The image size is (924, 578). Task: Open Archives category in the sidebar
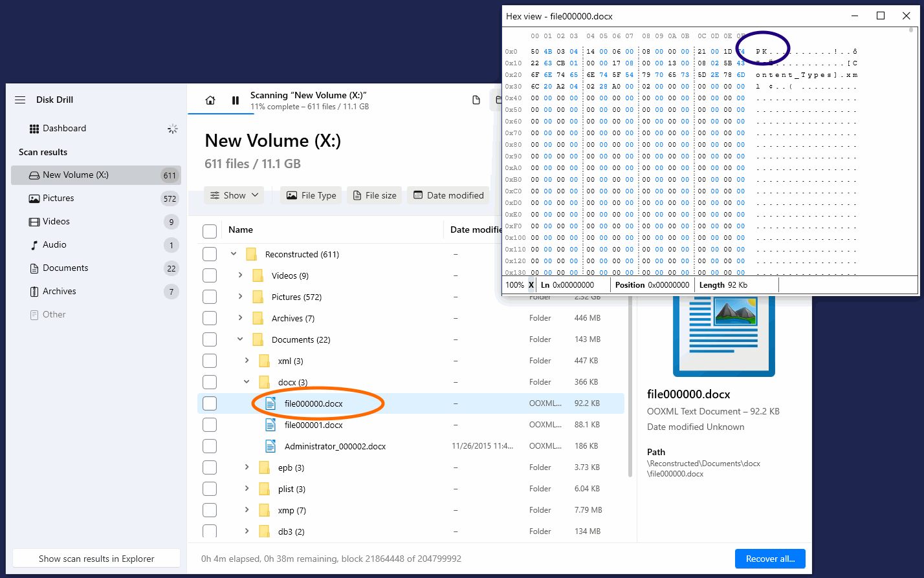pos(59,292)
